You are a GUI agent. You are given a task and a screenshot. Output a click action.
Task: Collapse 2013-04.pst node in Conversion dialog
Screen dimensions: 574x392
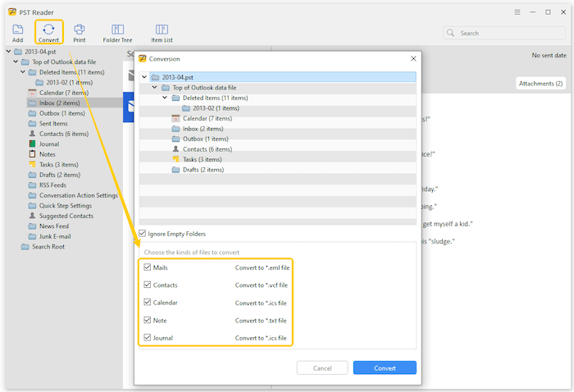(x=144, y=77)
